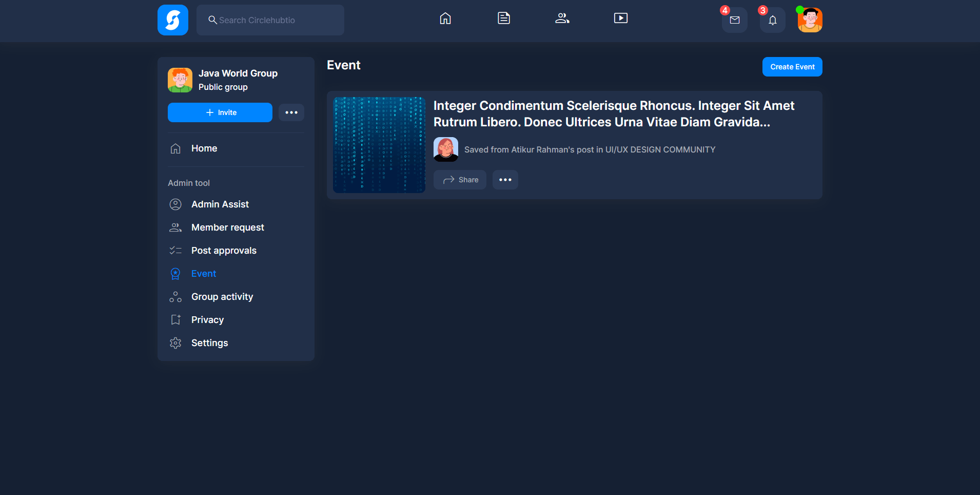The image size is (980, 495).
Task: Click the Share button on event
Action: (x=460, y=180)
